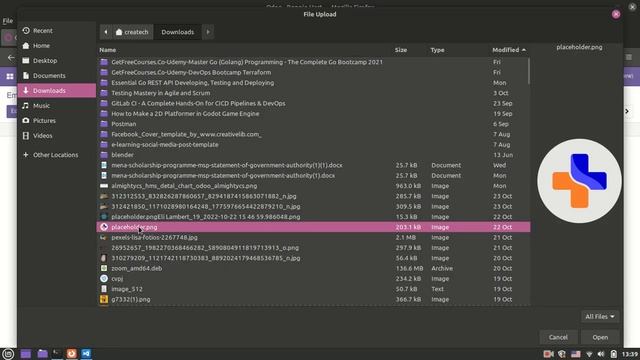Image resolution: width=640 pixels, height=360 pixels.
Task: Select the Postman folder
Action: (313, 124)
